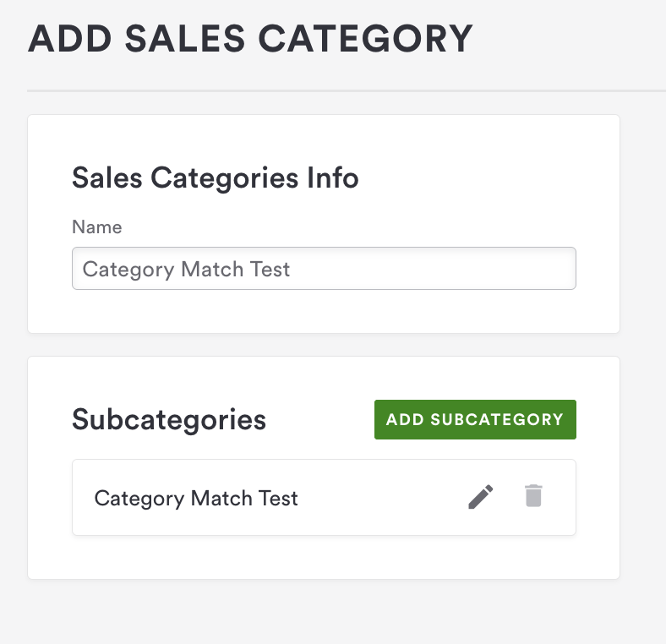
Task: Click the Name label above the field
Action: click(96, 227)
